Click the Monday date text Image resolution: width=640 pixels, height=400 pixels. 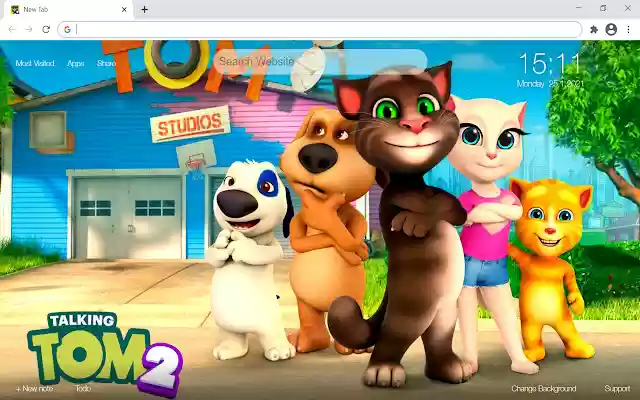coord(550,84)
